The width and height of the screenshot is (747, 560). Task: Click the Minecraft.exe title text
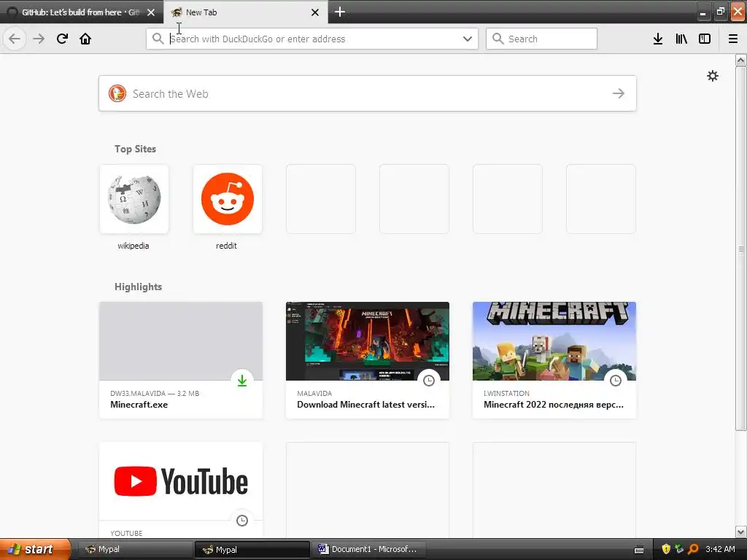(139, 404)
